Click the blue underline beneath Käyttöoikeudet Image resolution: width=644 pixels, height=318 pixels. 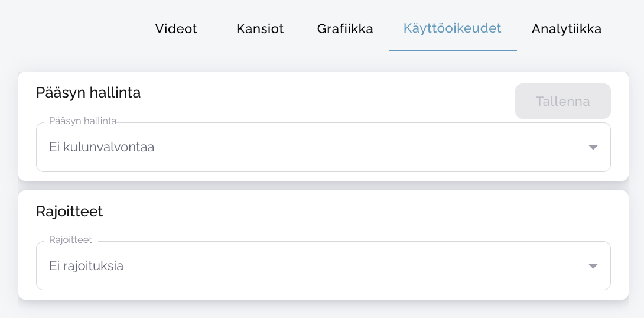pyautogui.click(x=453, y=50)
